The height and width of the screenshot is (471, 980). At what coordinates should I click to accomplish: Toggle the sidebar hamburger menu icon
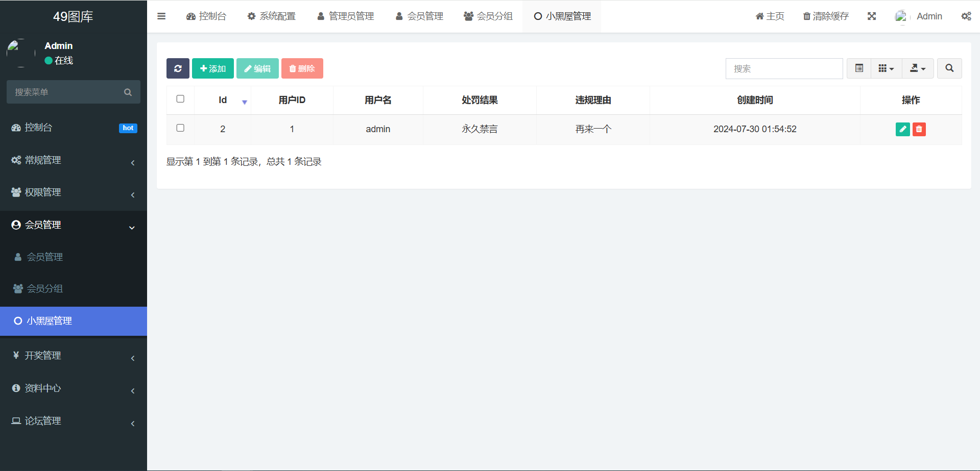tap(161, 16)
